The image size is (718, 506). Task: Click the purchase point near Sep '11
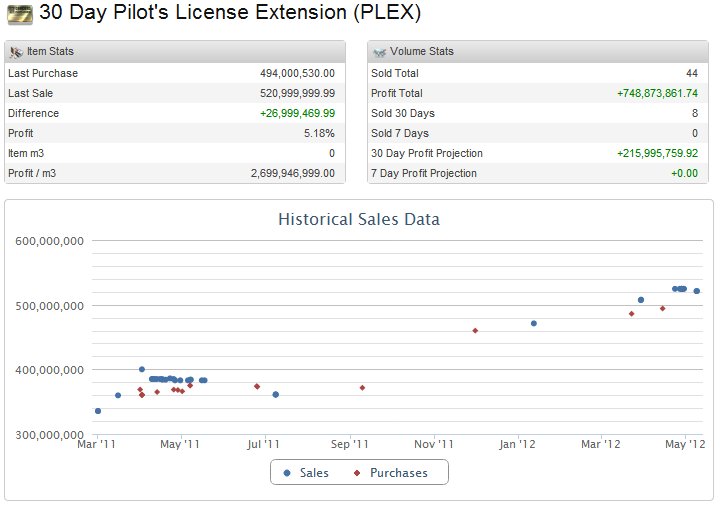point(362,388)
